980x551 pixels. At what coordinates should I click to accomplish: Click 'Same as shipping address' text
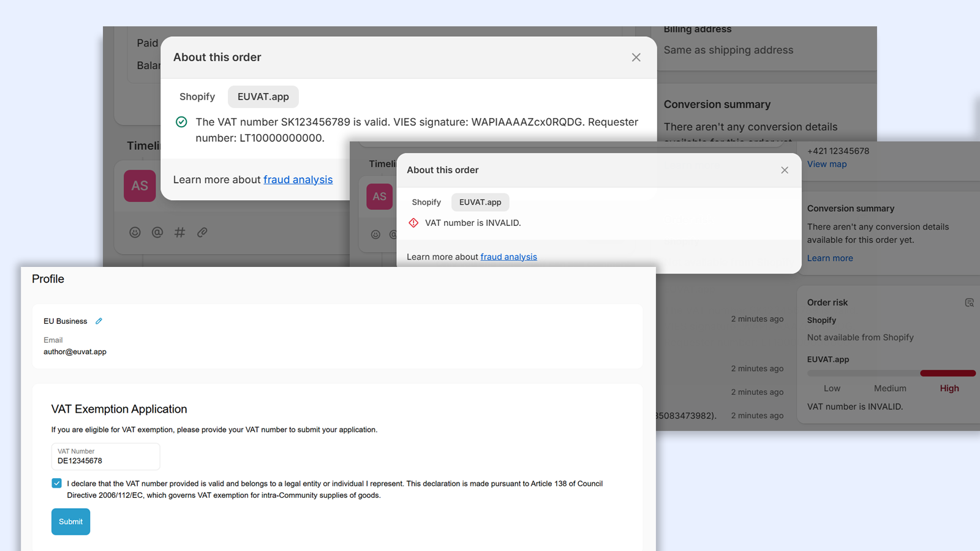(x=728, y=50)
